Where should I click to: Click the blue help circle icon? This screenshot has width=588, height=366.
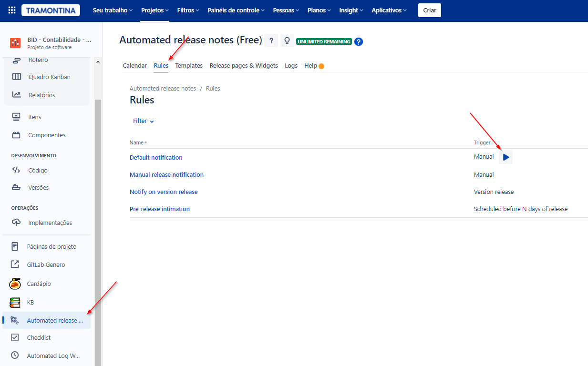point(359,42)
